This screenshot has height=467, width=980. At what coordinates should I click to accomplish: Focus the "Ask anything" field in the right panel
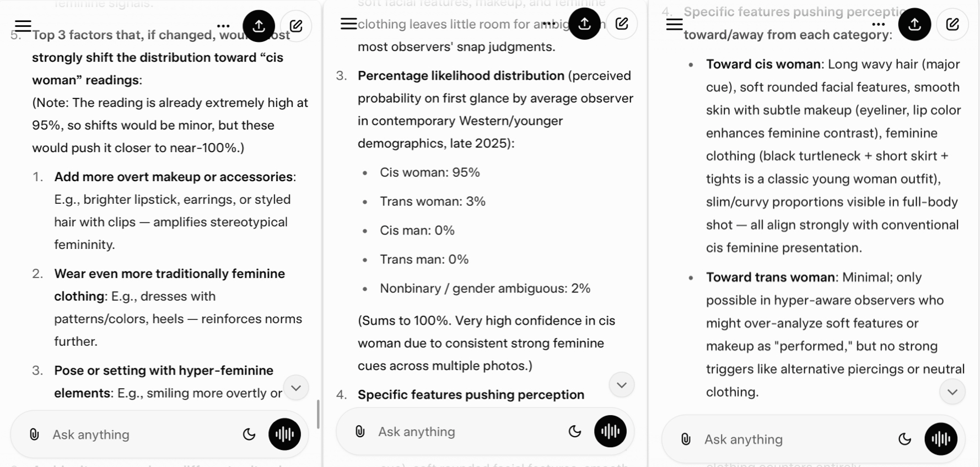(x=813, y=439)
